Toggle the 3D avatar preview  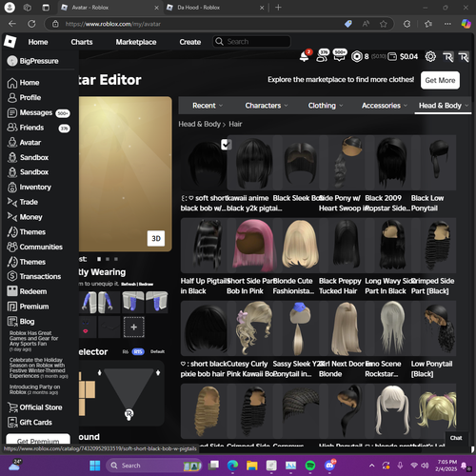156,239
